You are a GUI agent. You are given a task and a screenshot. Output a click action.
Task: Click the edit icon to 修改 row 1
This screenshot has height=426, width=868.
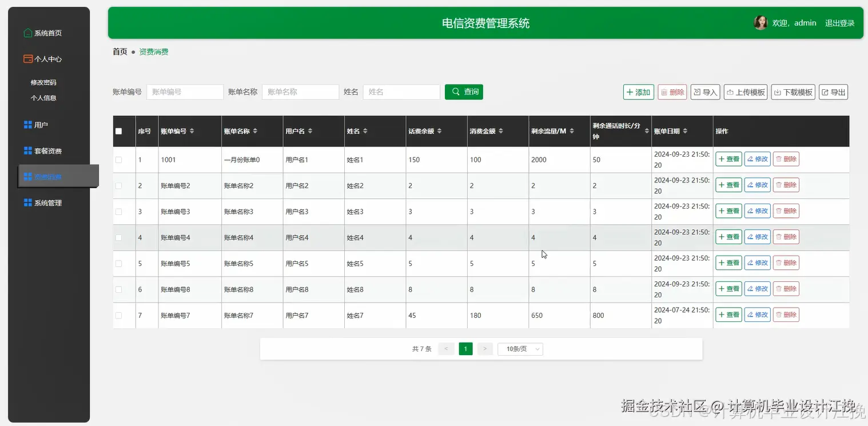pos(751,158)
